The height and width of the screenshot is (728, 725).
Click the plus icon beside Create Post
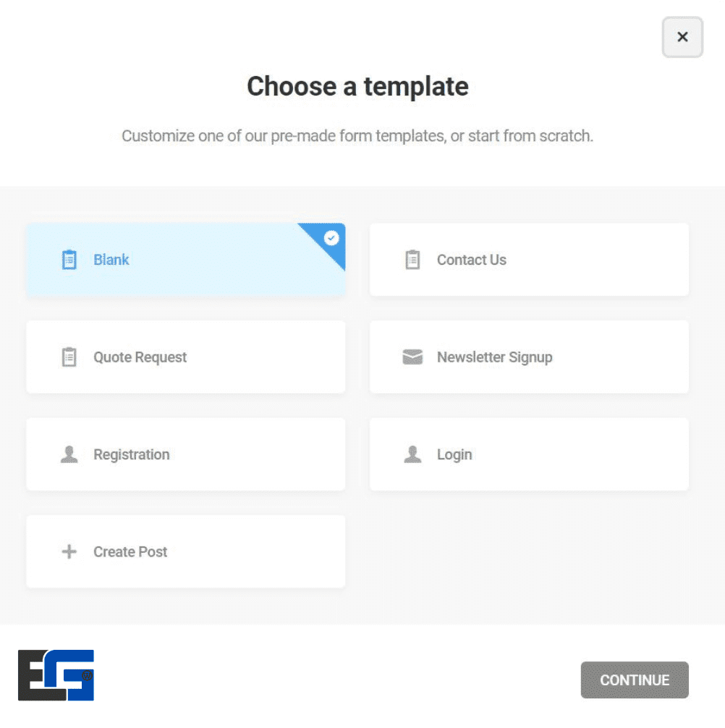(x=69, y=552)
